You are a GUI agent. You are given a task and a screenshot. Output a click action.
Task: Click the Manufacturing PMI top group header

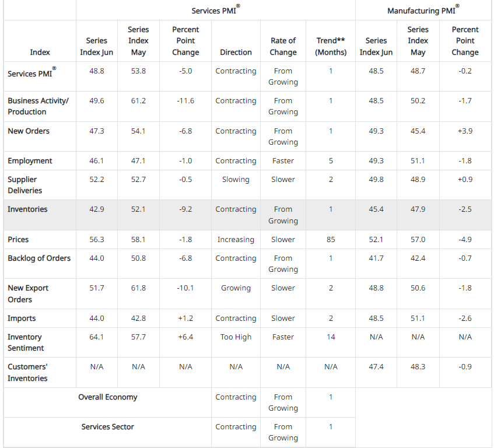pos(422,10)
